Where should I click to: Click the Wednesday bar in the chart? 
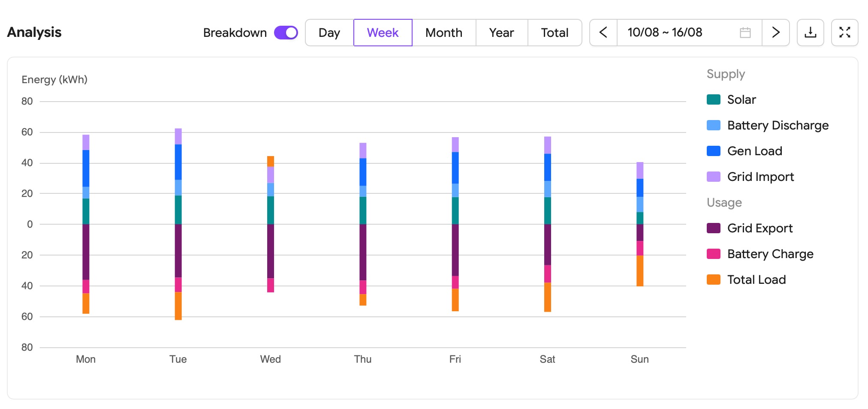click(x=271, y=224)
